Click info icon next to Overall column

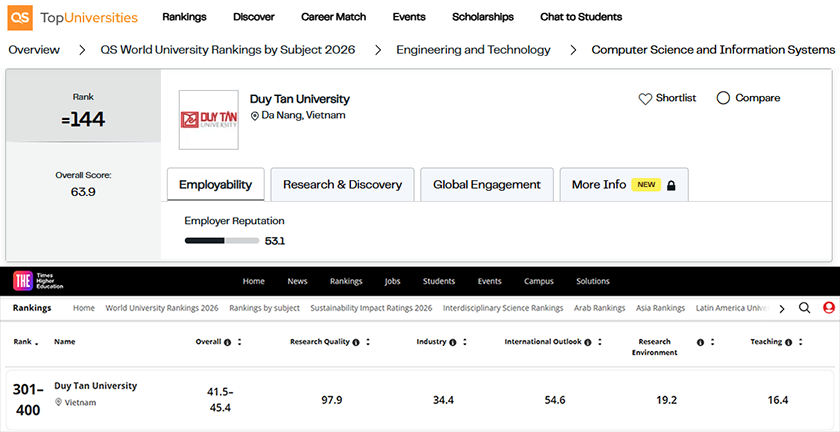227,342
